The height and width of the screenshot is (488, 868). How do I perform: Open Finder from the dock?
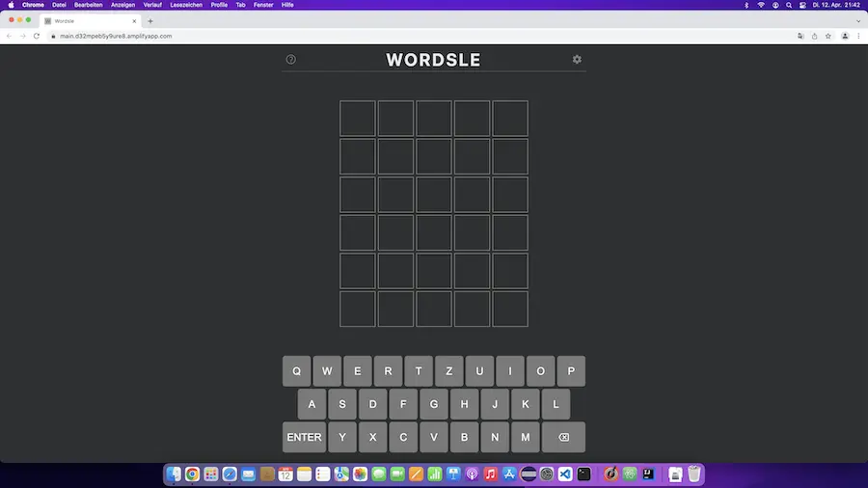[x=174, y=474]
